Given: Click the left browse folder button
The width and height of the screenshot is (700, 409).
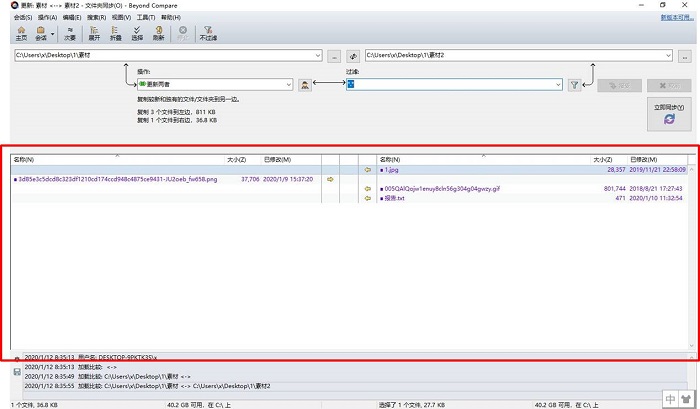Looking at the screenshot, I should 334,56.
